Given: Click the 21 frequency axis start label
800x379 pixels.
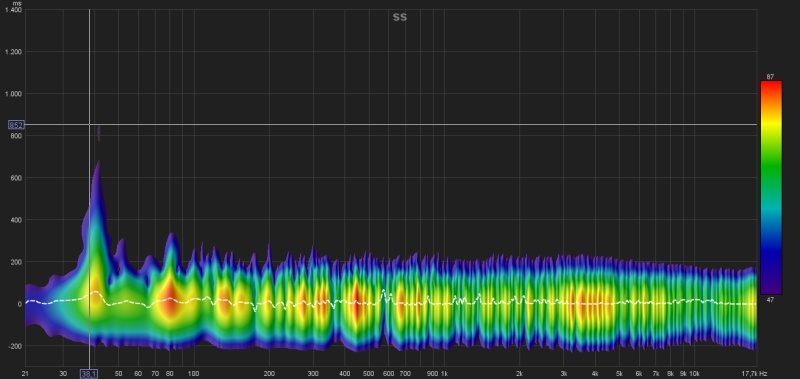Looking at the screenshot, I should point(25,374).
